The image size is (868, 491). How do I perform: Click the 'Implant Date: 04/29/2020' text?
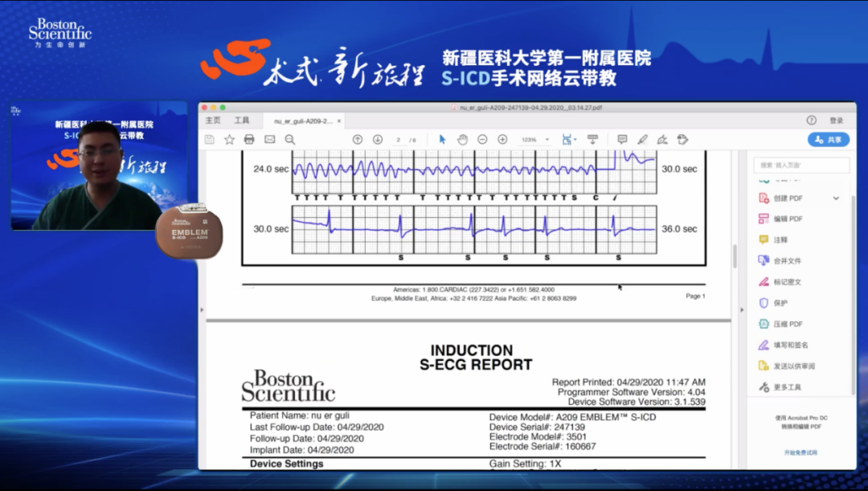click(x=301, y=450)
